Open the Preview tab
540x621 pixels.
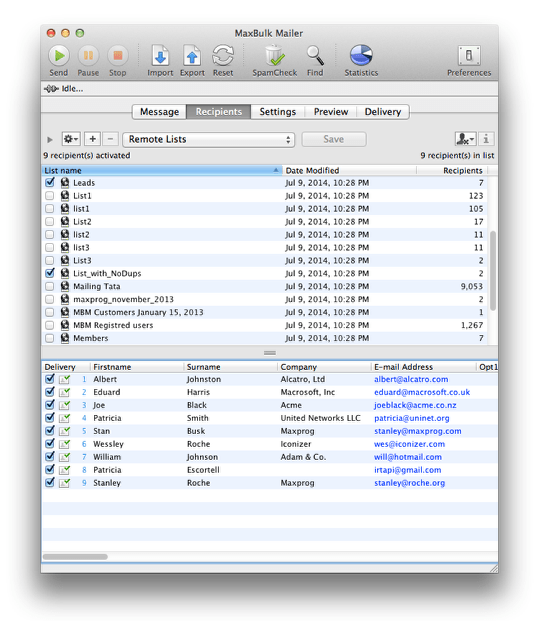click(x=331, y=112)
